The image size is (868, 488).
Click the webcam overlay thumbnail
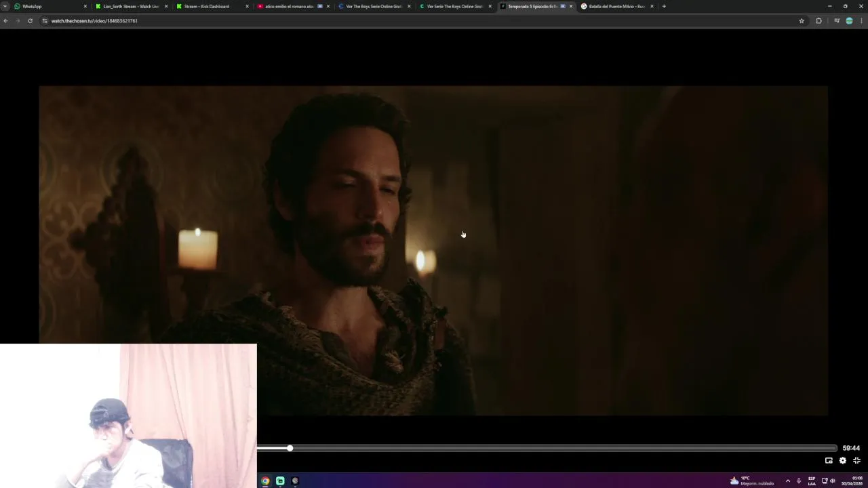pyautogui.click(x=128, y=415)
